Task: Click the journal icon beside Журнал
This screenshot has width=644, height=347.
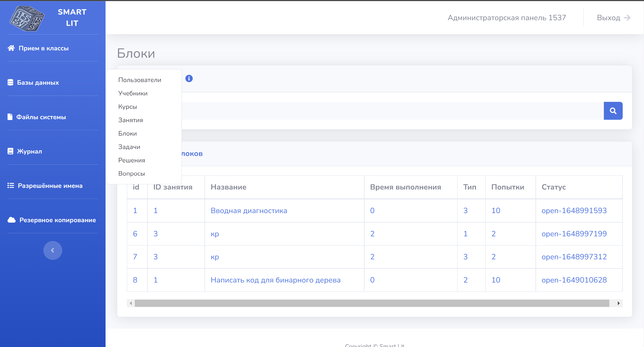Action: tap(10, 151)
